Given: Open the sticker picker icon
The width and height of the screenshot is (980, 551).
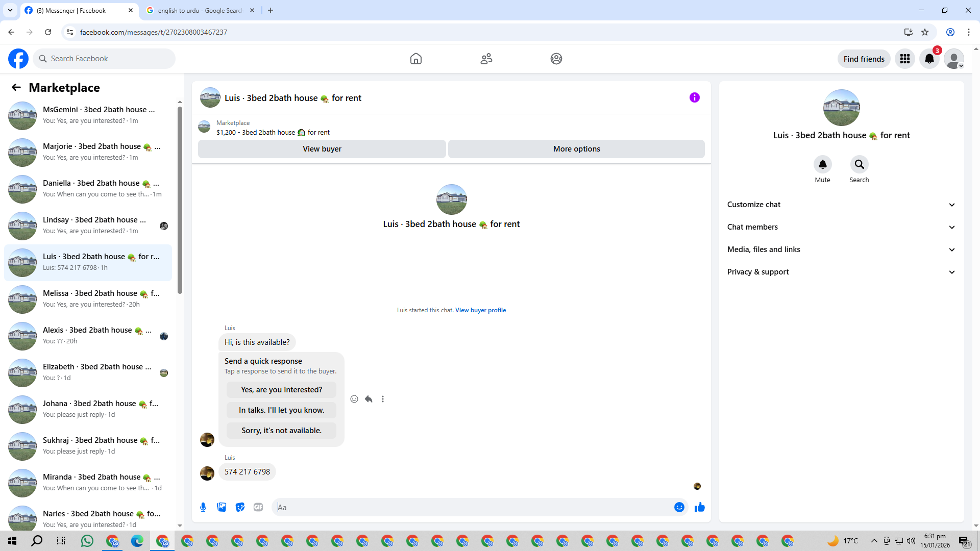Looking at the screenshot, I should point(240,507).
